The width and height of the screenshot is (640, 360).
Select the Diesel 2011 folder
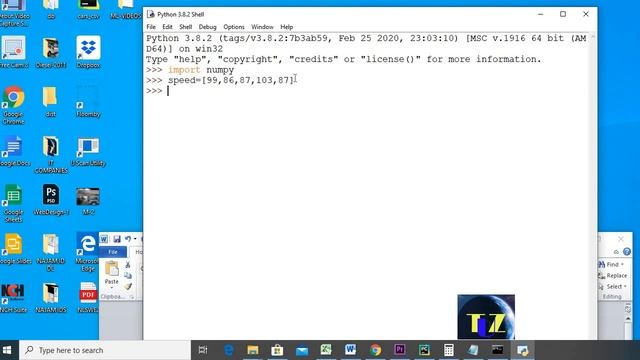[x=51, y=52]
